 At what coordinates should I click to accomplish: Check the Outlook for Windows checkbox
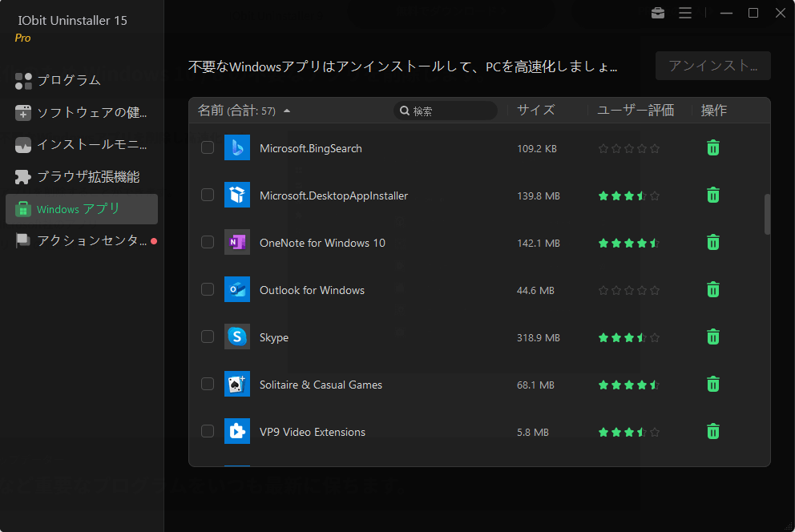pyautogui.click(x=208, y=289)
